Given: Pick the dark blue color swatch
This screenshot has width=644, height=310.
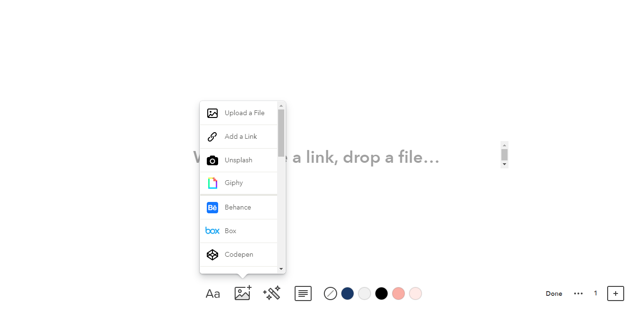Looking at the screenshot, I should pyautogui.click(x=347, y=293).
